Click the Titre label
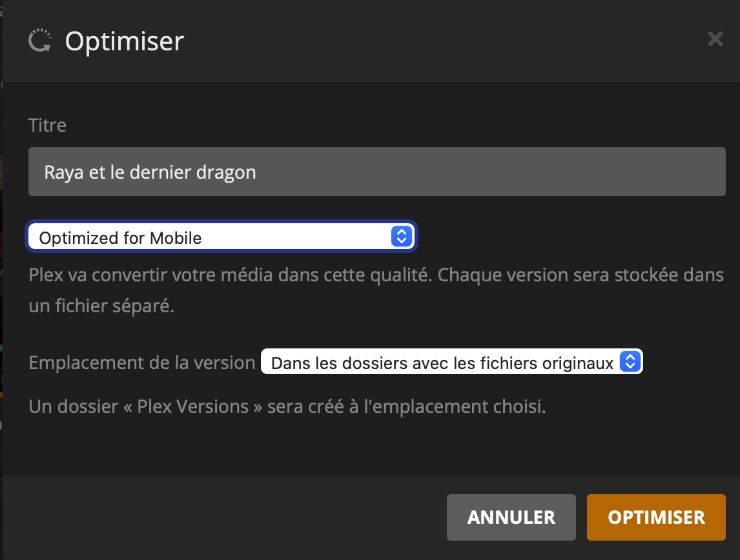 tap(47, 125)
